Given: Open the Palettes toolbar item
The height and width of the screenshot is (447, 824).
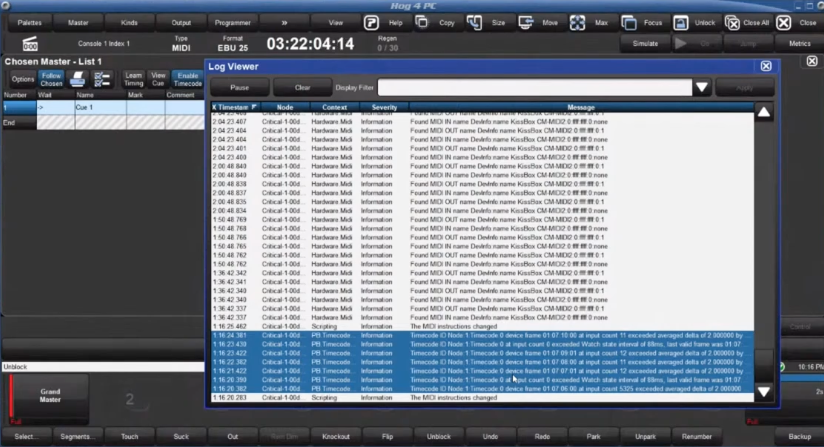Looking at the screenshot, I should point(30,21).
